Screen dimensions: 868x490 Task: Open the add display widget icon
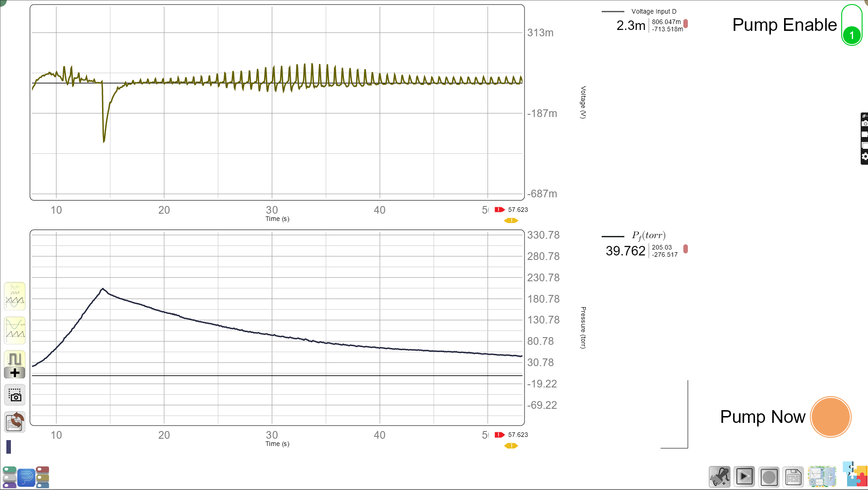(822, 477)
